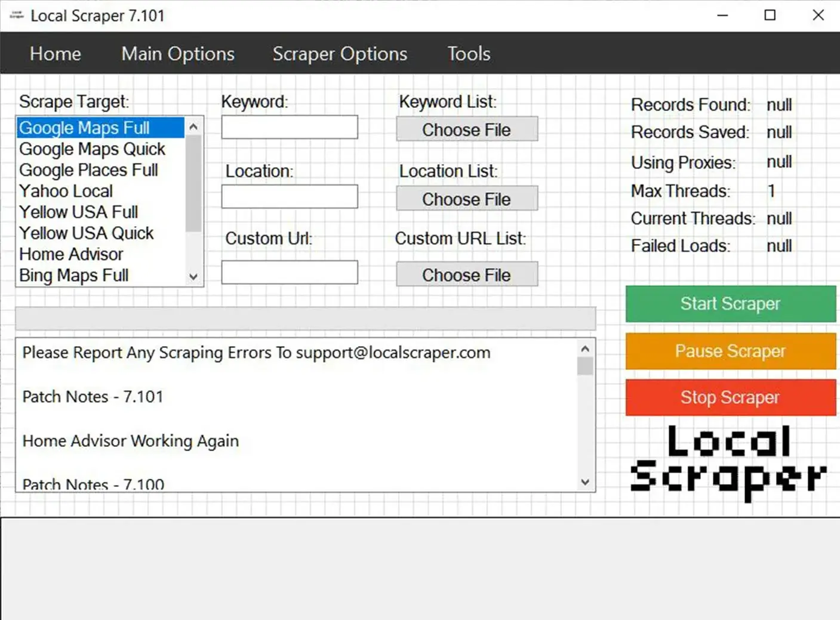Click the Max Threads value 1
Screen dimensions: 840x620
[x=771, y=191]
